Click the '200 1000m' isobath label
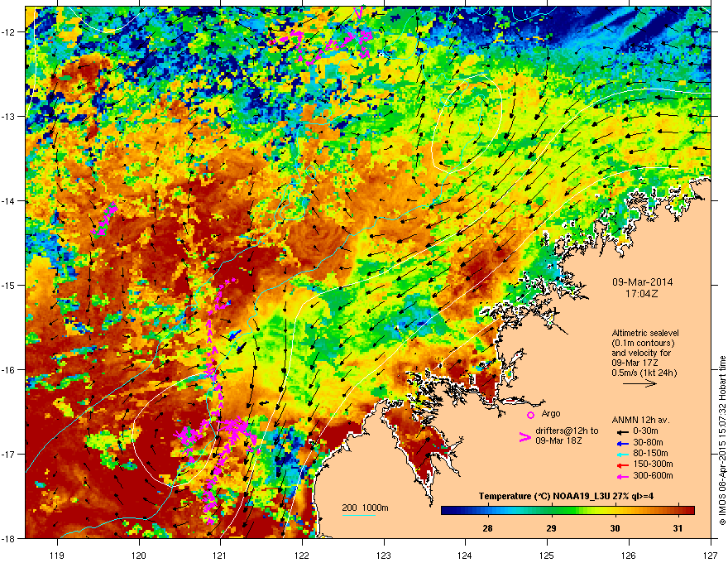The height and width of the screenshot is (563, 728). 365,508
